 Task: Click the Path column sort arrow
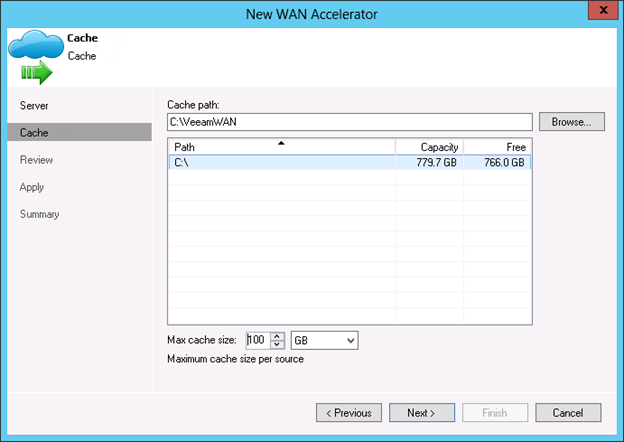click(x=281, y=143)
